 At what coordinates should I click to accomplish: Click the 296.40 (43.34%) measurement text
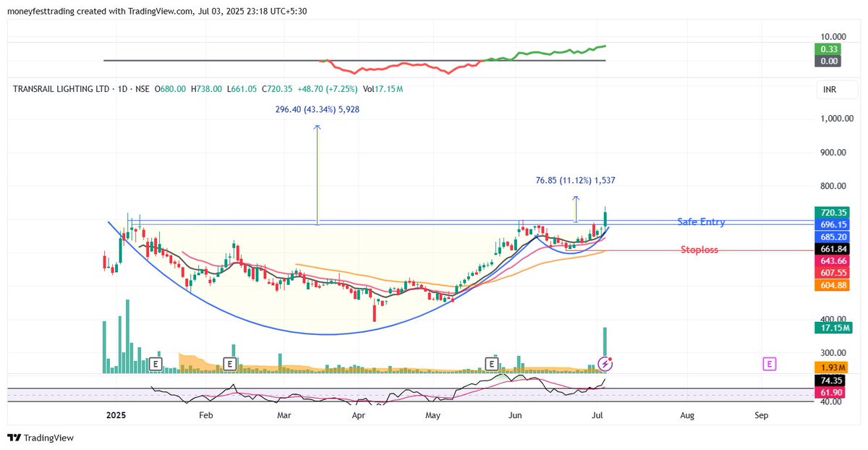pos(318,109)
